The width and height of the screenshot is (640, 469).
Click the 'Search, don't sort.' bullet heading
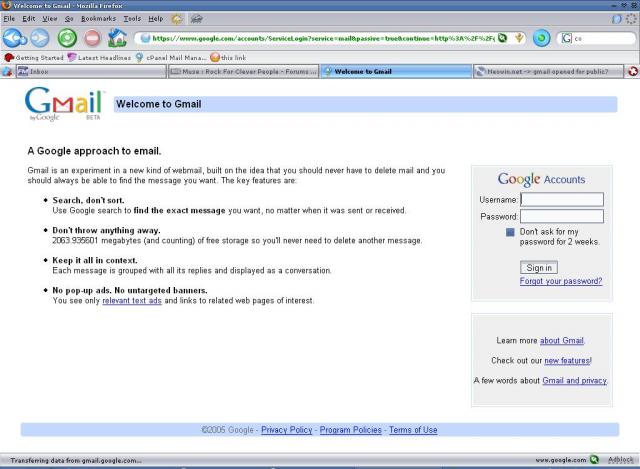pyautogui.click(x=88, y=200)
